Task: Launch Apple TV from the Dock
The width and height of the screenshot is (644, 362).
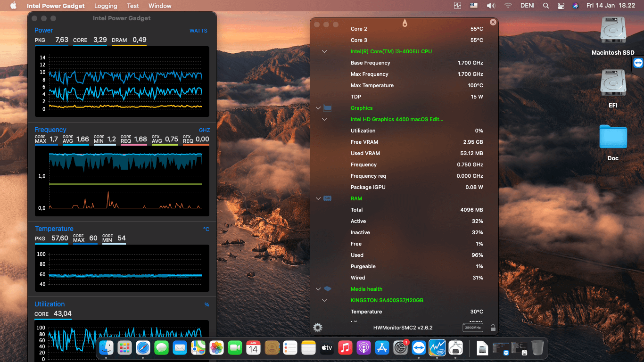Action: (327, 348)
